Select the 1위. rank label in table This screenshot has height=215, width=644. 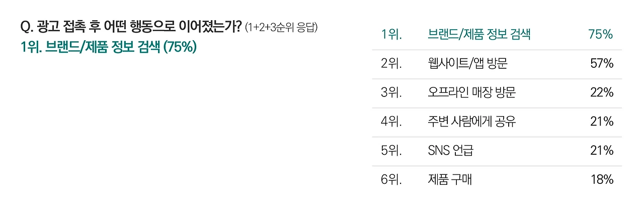click(391, 35)
